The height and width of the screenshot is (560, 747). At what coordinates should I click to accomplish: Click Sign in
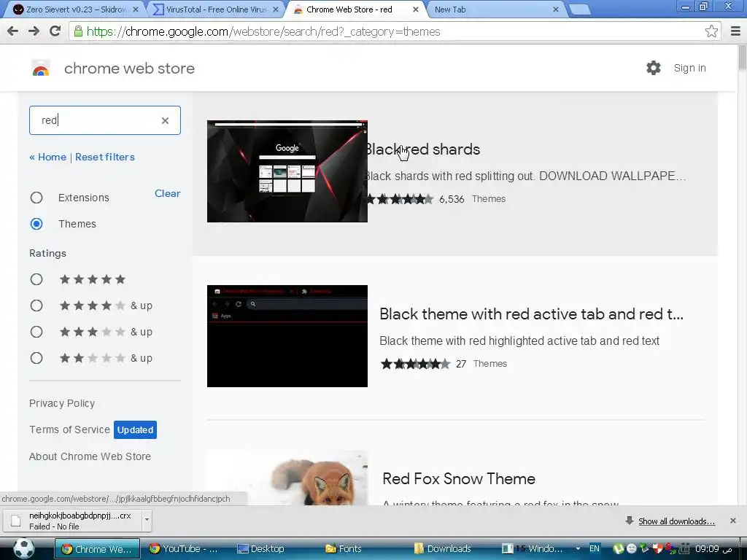tap(689, 68)
